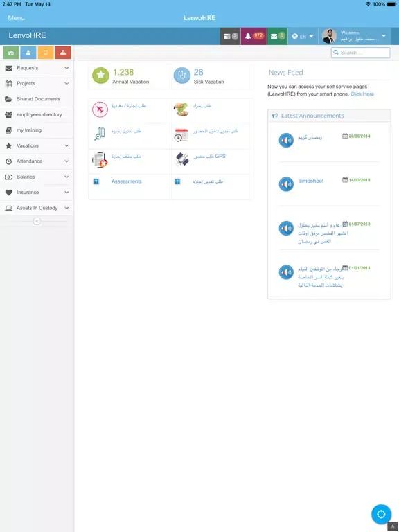
Task: Follow the Click Here news feed link
Action: tap(362, 94)
